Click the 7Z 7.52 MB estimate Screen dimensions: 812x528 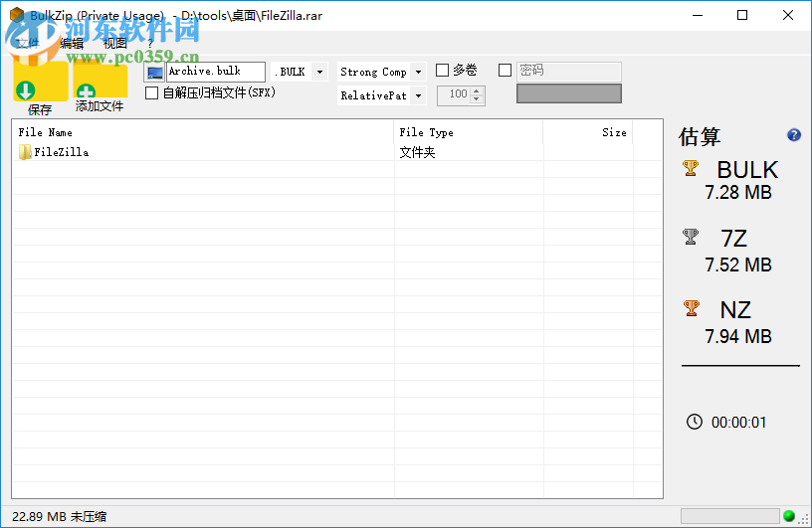[738, 252]
